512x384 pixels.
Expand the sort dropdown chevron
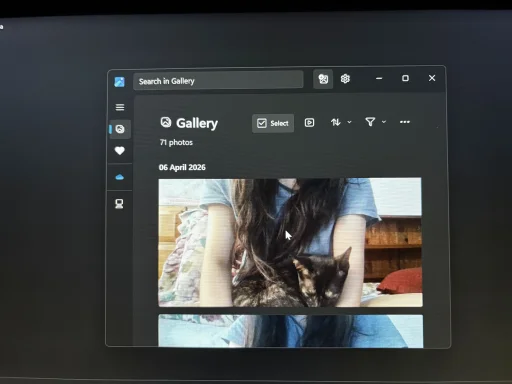349,122
